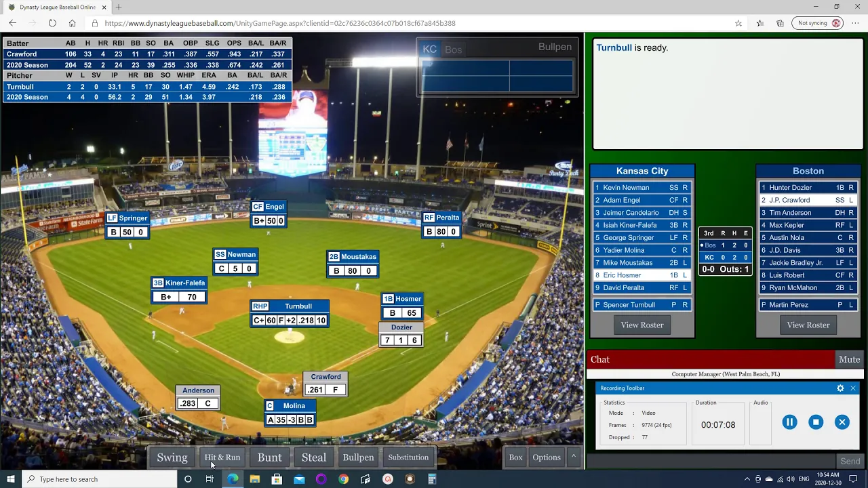Click J.P. Crawford in Boston lineup
Image resolution: width=868 pixels, height=488 pixels.
[x=808, y=200]
